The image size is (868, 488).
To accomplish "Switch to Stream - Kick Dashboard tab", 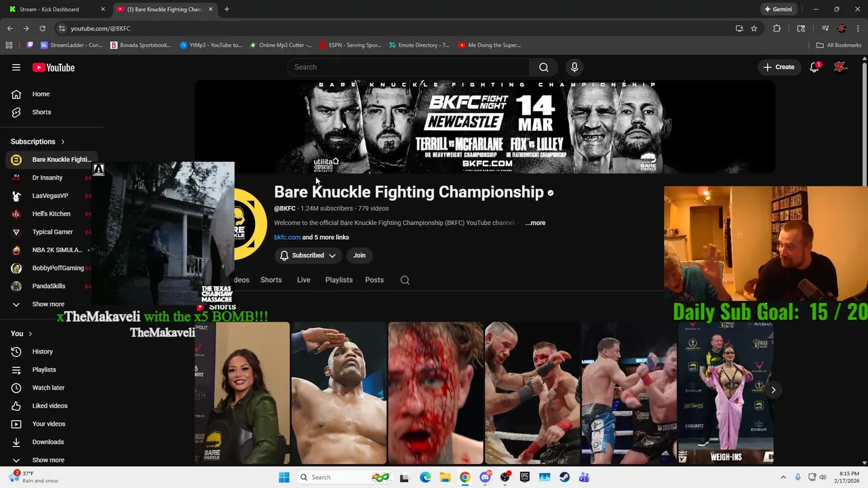I will (x=56, y=9).
